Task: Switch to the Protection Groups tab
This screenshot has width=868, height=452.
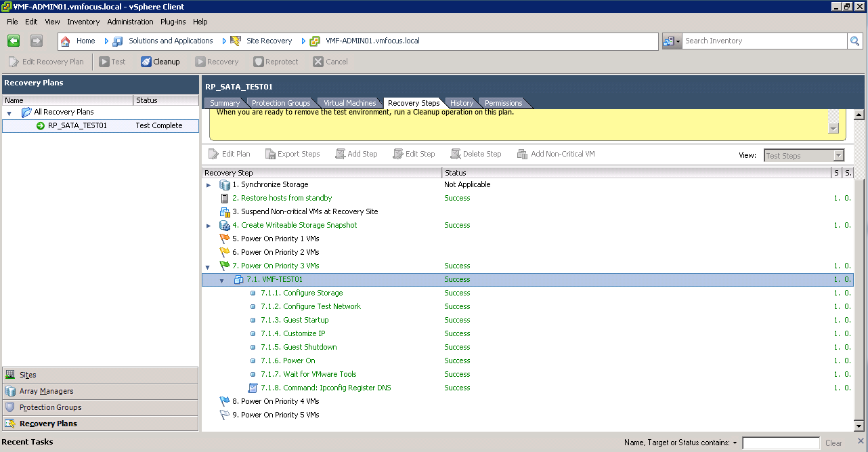Action: (x=280, y=103)
